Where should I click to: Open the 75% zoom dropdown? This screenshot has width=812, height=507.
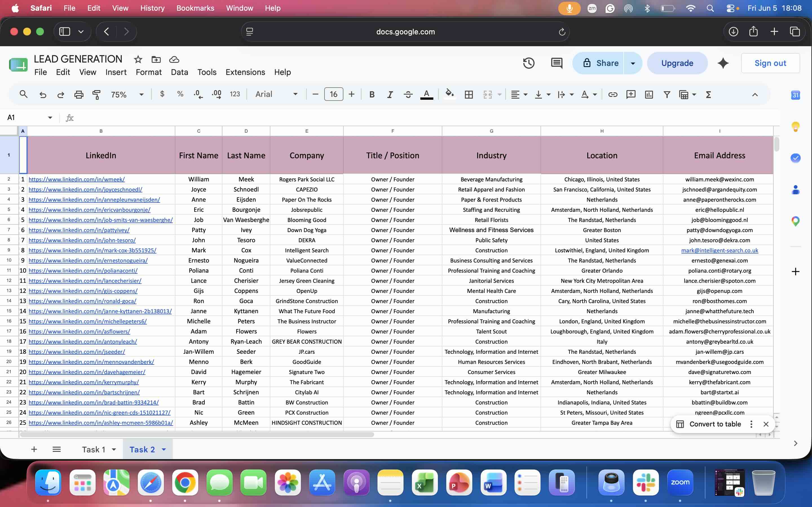127,95
